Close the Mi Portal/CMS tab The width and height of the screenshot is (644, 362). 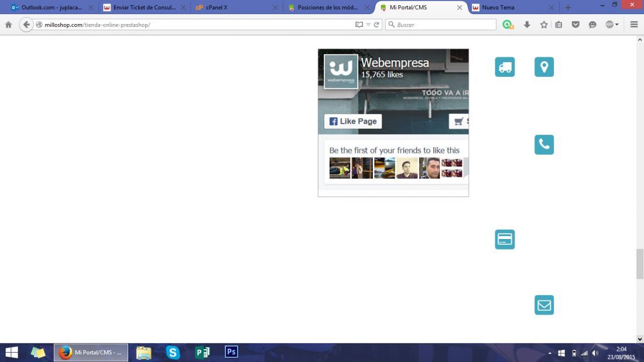tap(460, 8)
